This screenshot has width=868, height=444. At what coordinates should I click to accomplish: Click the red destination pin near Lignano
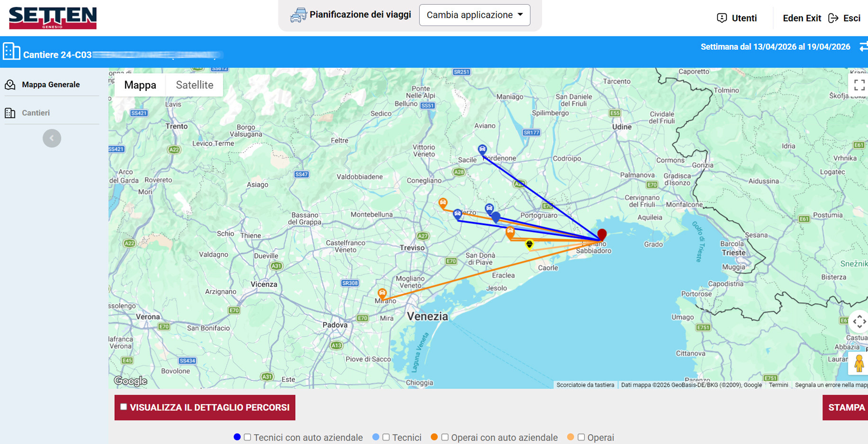coord(602,234)
